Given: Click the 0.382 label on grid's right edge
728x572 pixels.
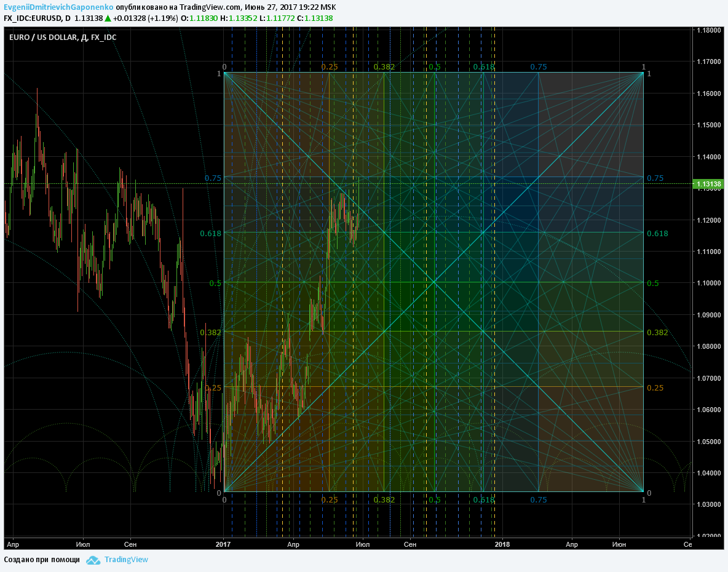Looking at the screenshot, I should [x=657, y=332].
